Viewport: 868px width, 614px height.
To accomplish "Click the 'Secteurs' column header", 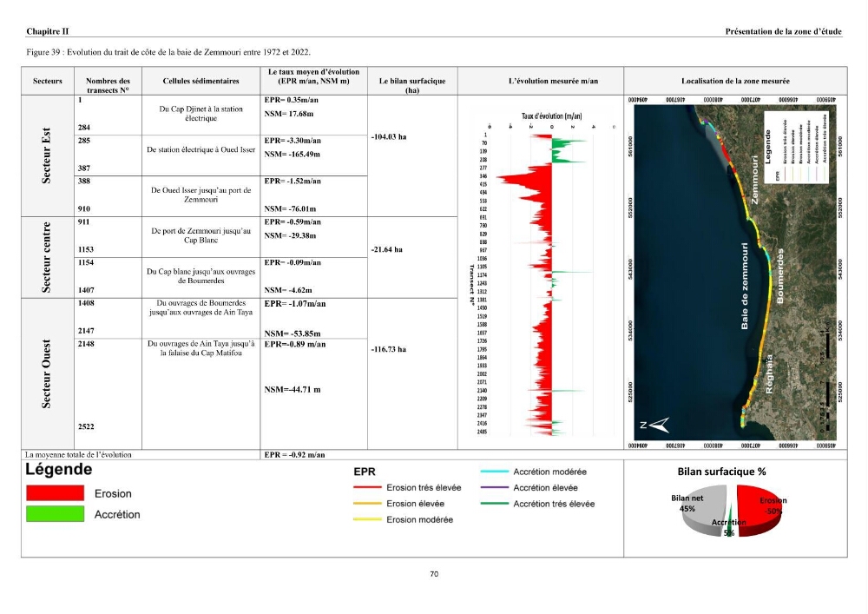I will (48, 81).
